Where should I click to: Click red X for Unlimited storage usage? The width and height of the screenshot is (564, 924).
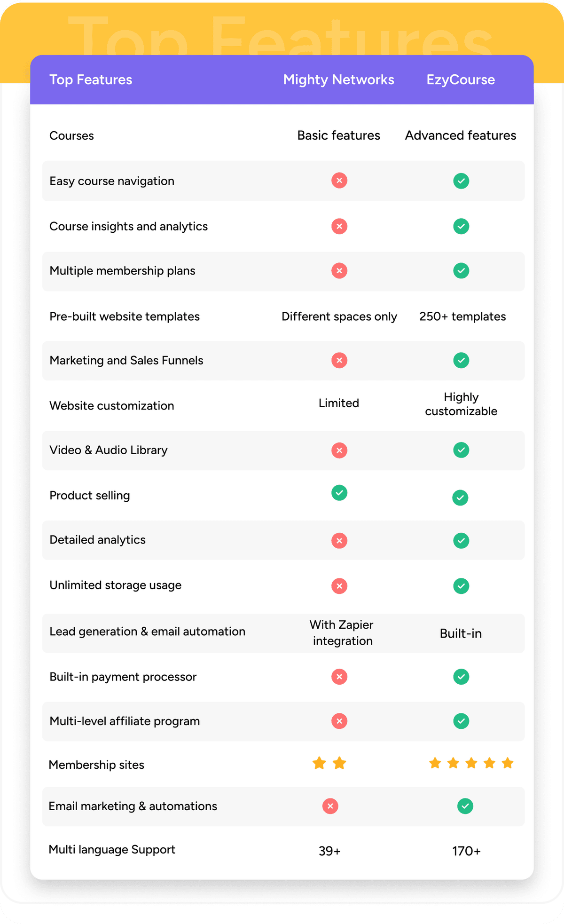pyautogui.click(x=339, y=586)
